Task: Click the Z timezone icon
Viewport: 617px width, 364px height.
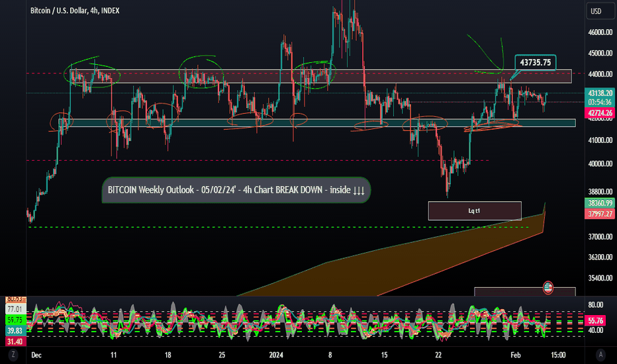Action: click(13, 355)
